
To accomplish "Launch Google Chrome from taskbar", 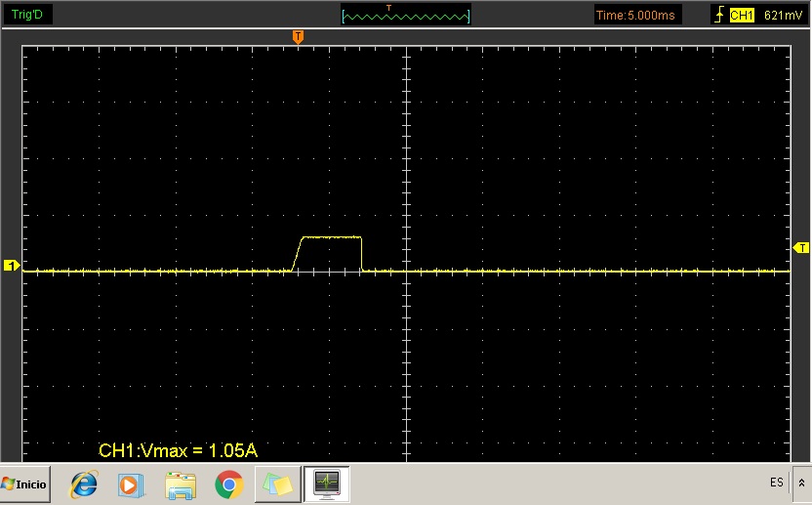I will pos(229,484).
